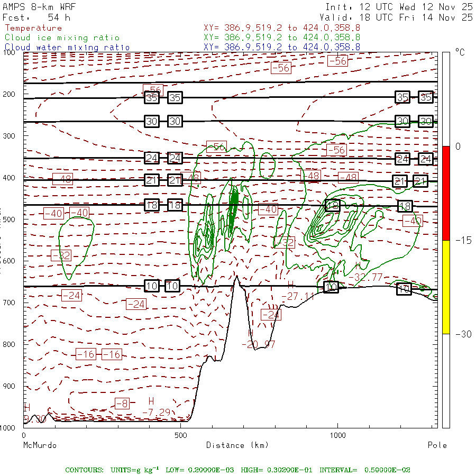Viewport: 476px width, 476px height.
Task: Click the '-30' colorbar tick label
Action: [x=463, y=334]
